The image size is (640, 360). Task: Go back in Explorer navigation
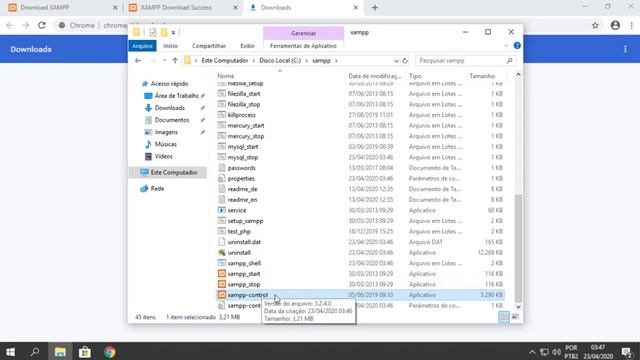[138, 61]
